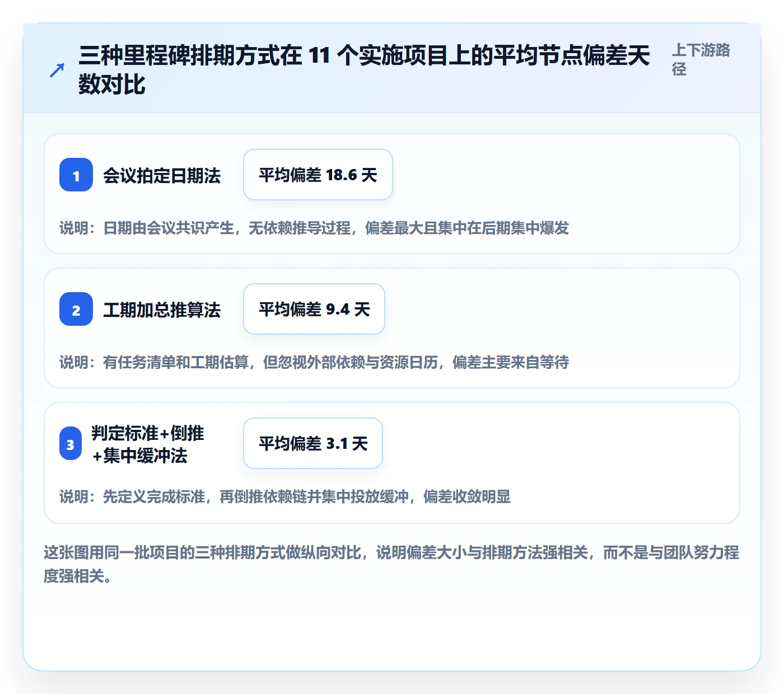This screenshot has width=784, height=694.
Task: Click the 平均偏差 3.1 天 pill
Action: pyautogui.click(x=313, y=443)
